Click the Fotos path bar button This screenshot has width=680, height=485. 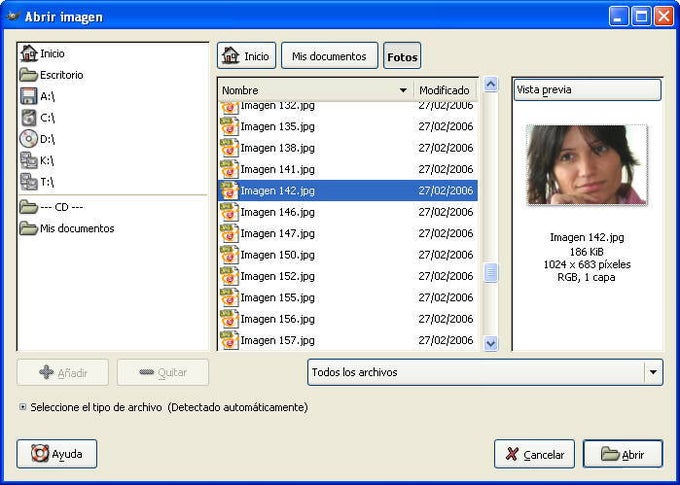pos(402,56)
